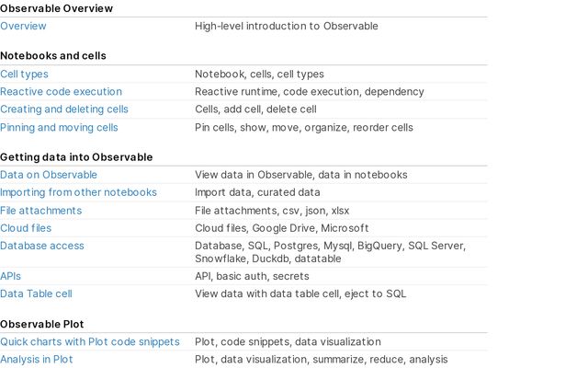Click the Notebooks and cells heading

tap(52, 56)
